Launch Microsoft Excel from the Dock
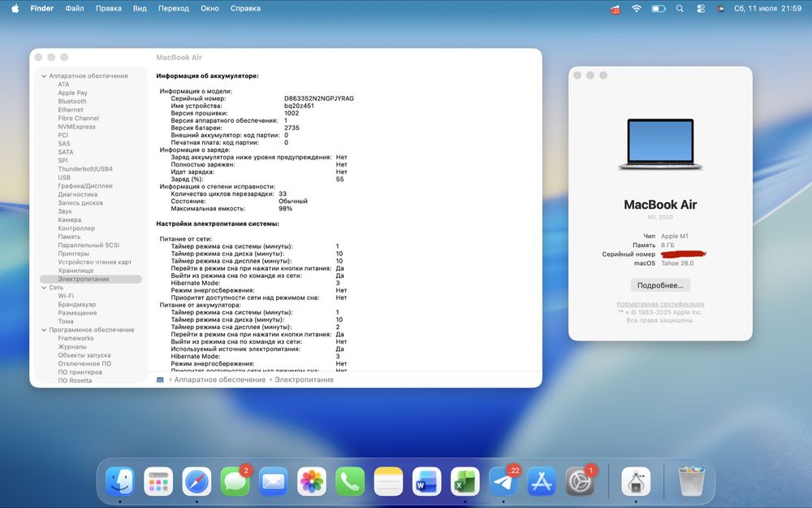Viewport: 812px width, 508px height. (x=465, y=481)
